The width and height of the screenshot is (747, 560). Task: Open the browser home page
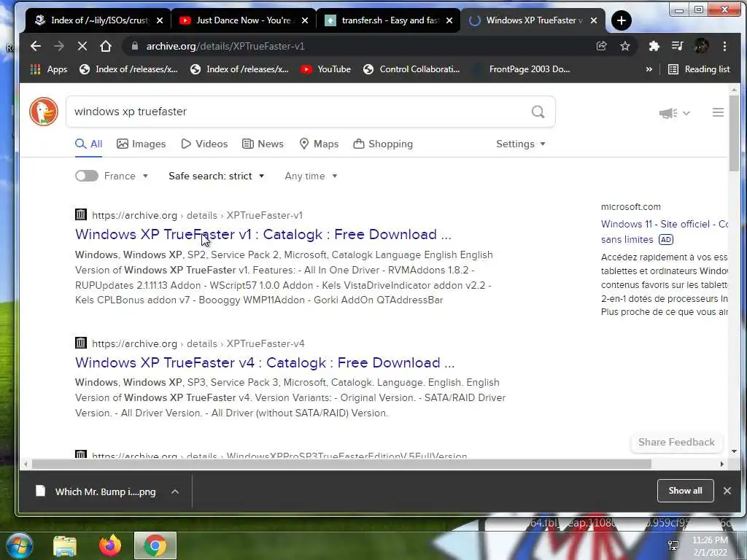tap(106, 46)
